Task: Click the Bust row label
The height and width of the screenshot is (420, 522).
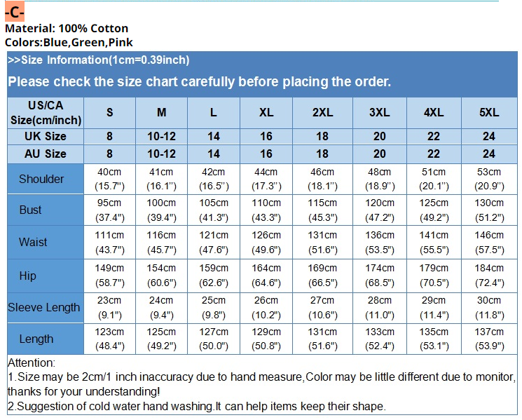Action: [x=30, y=210]
